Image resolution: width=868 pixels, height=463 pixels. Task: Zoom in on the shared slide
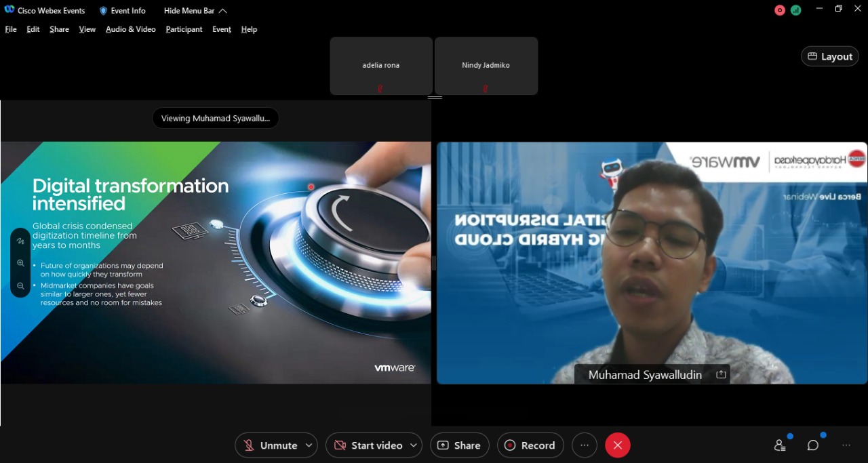tap(20, 263)
